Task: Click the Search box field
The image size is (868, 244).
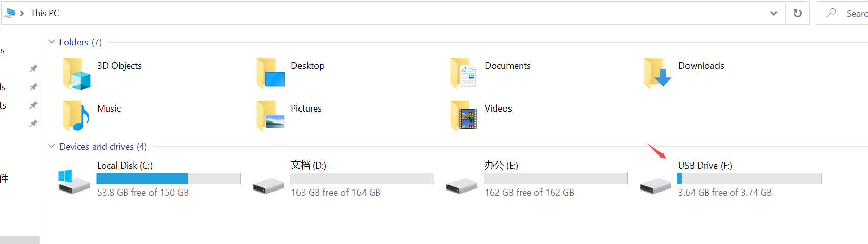Action: (x=842, y=13)
